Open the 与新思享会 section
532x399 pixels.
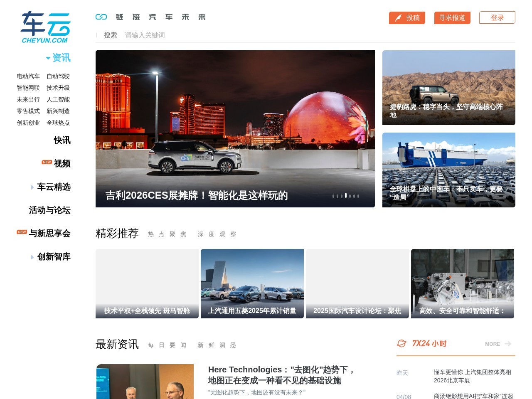tap(50, 234)
